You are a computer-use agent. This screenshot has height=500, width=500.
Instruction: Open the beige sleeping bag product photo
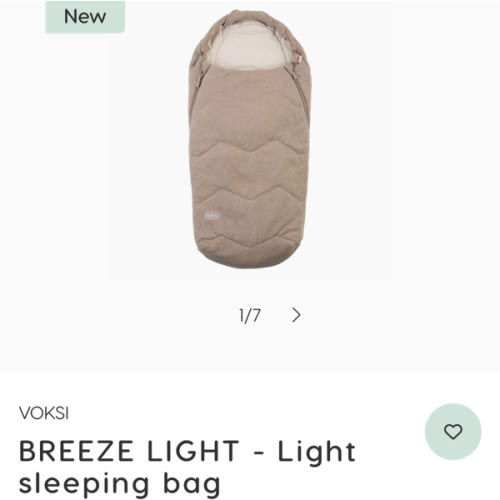tap(250, 139)
